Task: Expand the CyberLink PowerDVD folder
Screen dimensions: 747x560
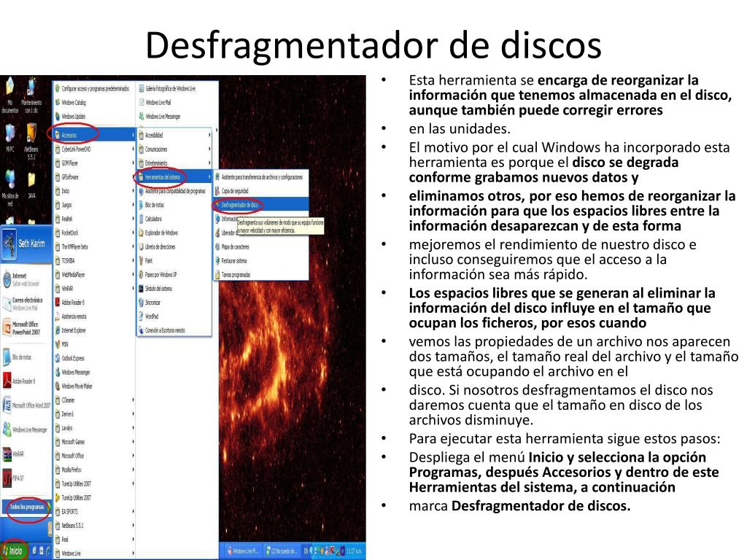Action: coord(94,149)
